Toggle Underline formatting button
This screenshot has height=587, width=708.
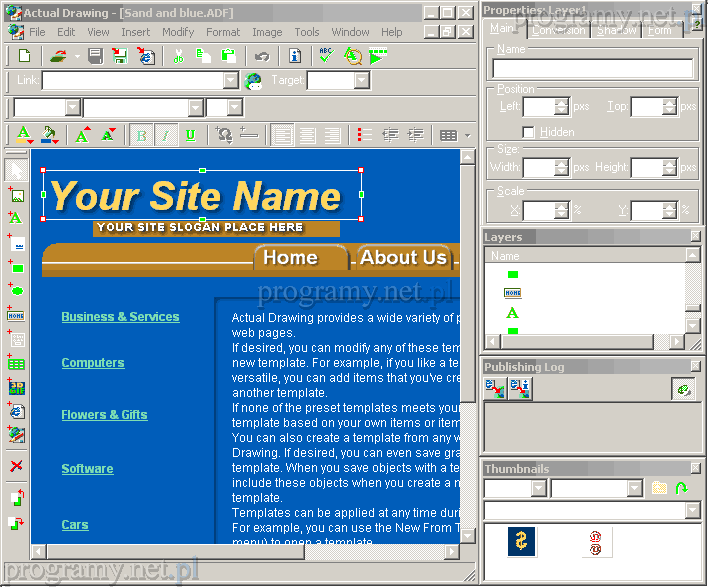tap(189, 135)
